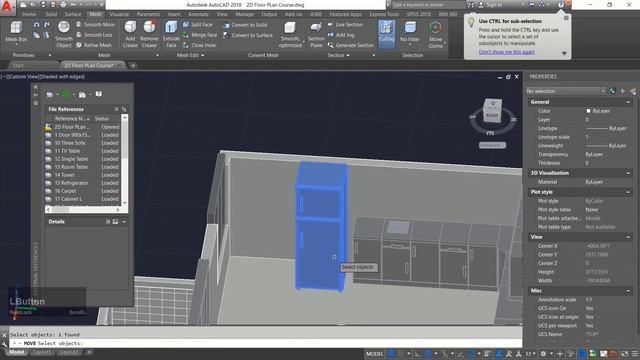Switch to the Visualize ribbon tab

pyautogui.click(x=119, y=14)
